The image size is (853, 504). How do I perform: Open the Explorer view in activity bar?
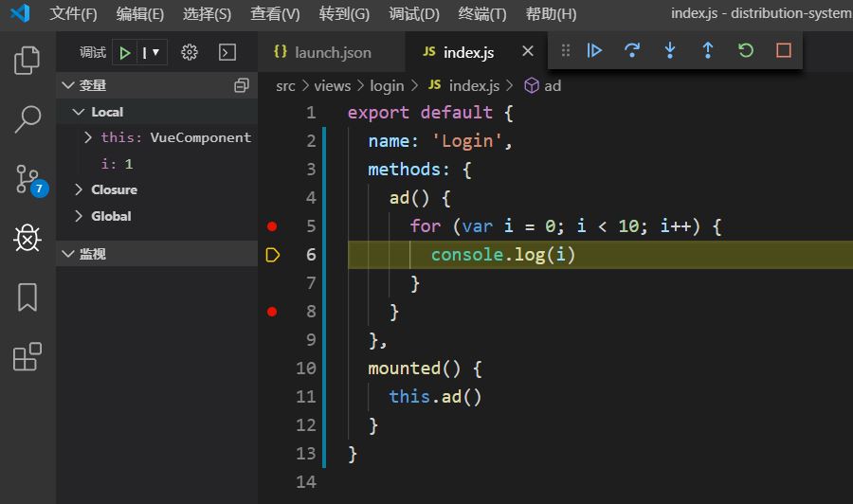[x=27, y=60]
